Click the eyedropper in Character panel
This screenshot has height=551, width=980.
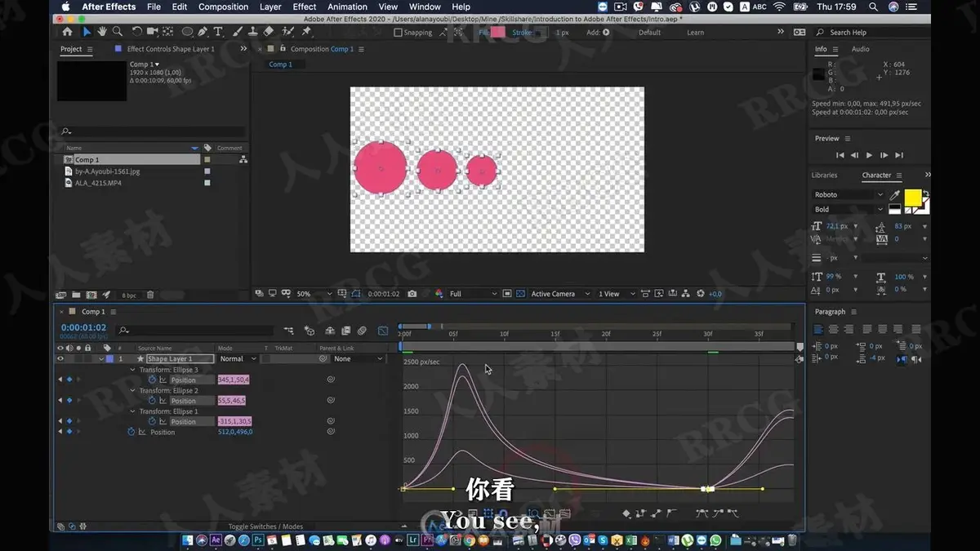click(x=894, y=195)
